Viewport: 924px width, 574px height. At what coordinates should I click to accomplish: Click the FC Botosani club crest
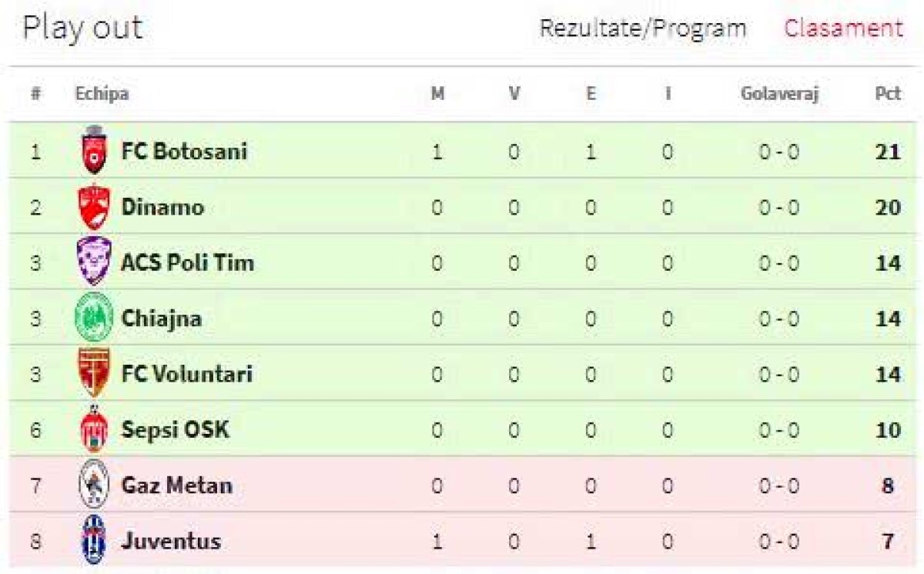pyautogui.click(x=94, y=151)
